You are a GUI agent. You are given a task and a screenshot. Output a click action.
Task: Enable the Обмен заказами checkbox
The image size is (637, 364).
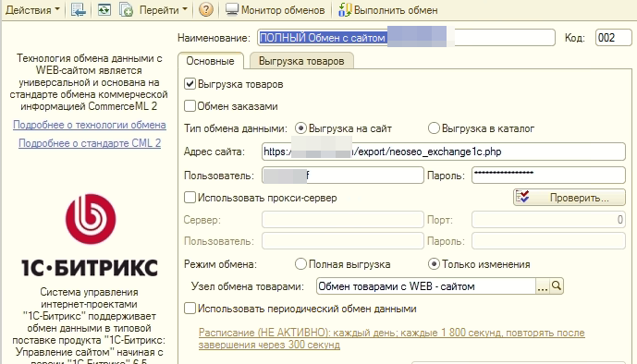point(190,106)
